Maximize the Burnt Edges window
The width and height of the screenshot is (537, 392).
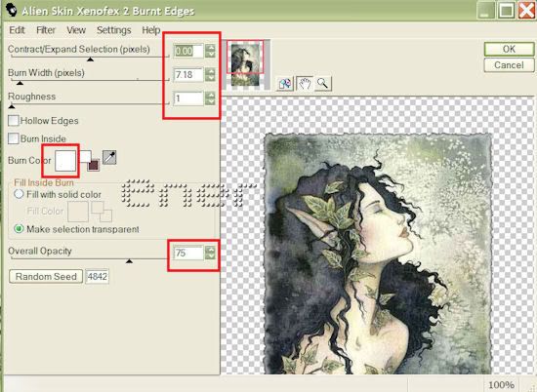pos(506,11)
